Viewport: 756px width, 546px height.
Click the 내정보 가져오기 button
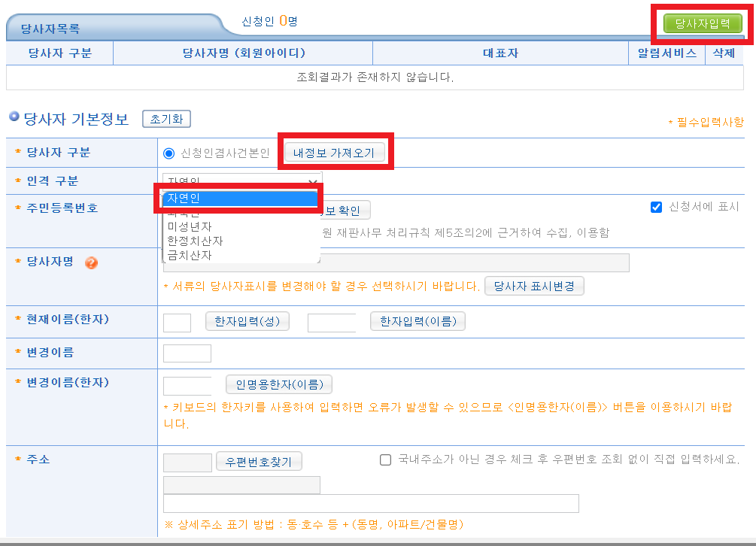click(335, 152)
